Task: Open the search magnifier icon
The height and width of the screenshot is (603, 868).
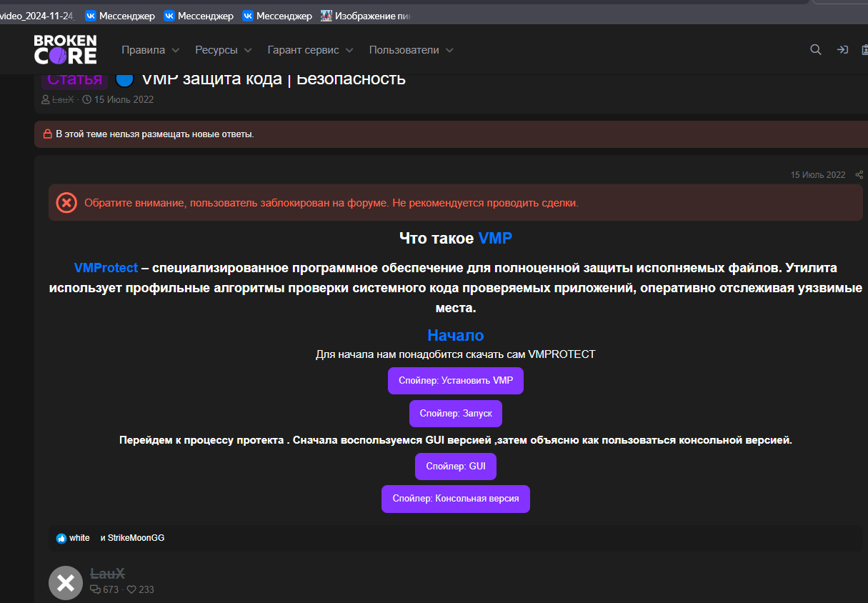Action: (x=815, y=50)
